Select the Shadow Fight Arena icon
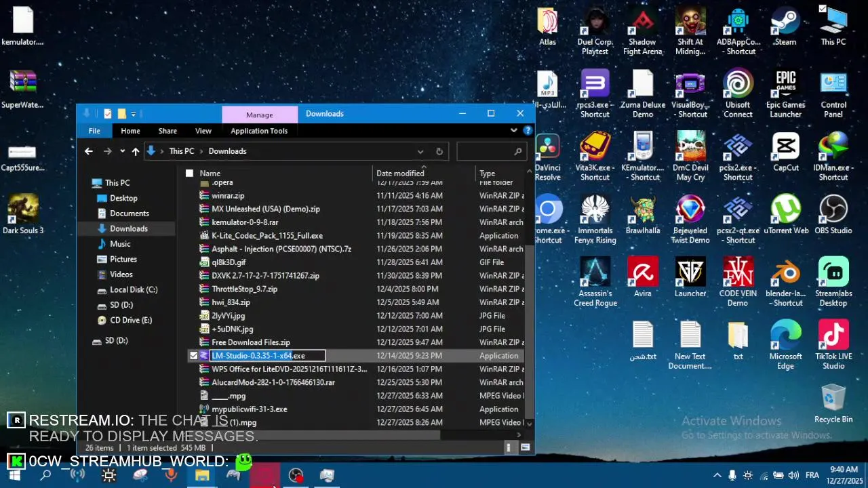This screenshot has height=488, width=868. (x=642, y=32)
